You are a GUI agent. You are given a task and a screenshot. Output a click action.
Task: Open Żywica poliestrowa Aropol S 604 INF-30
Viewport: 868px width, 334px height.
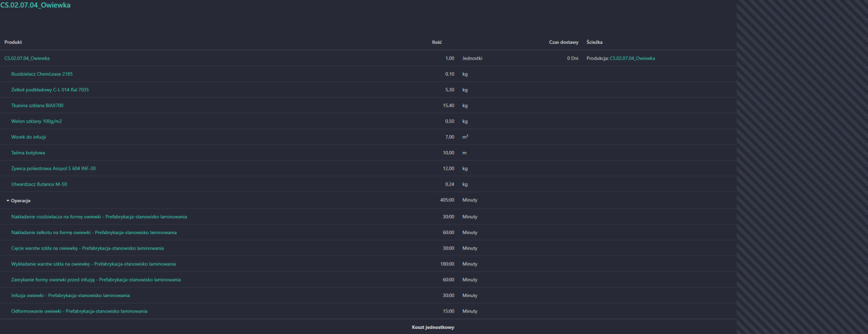click(53, 168)
